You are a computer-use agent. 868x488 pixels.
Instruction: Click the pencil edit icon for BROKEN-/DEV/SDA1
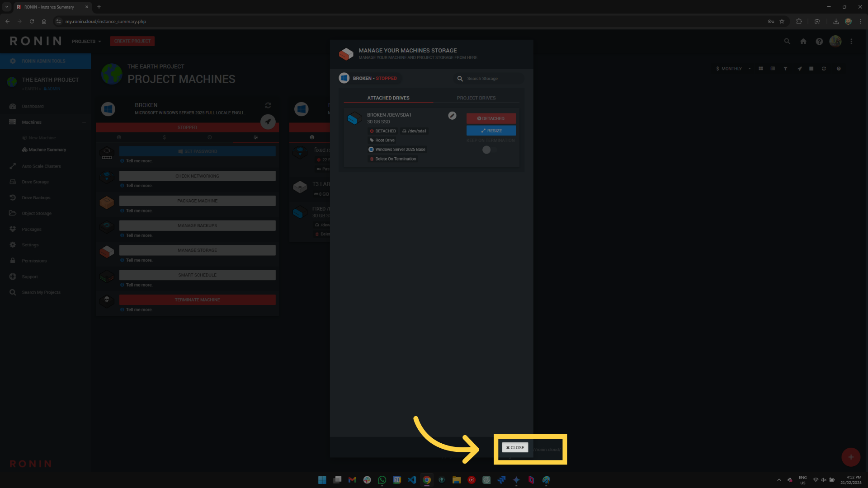pyautogui.click(x=452, y=116)
